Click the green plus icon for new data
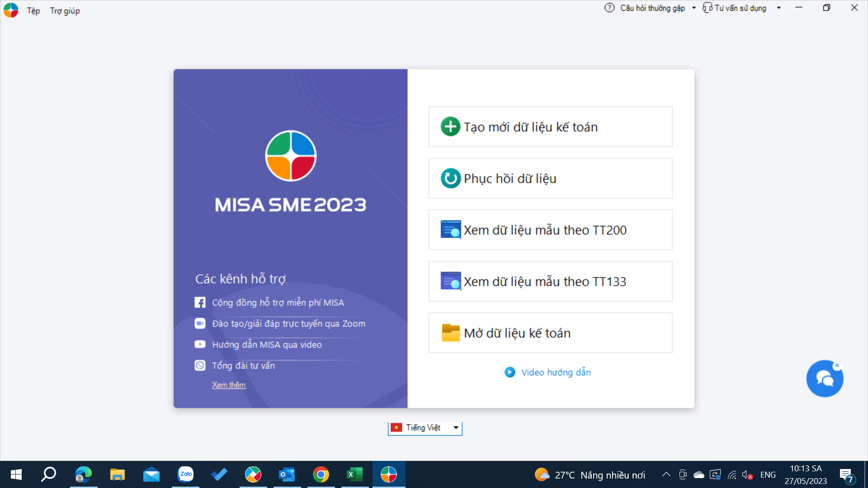This screenshot has height=488, width=868. tap(450, 127)
